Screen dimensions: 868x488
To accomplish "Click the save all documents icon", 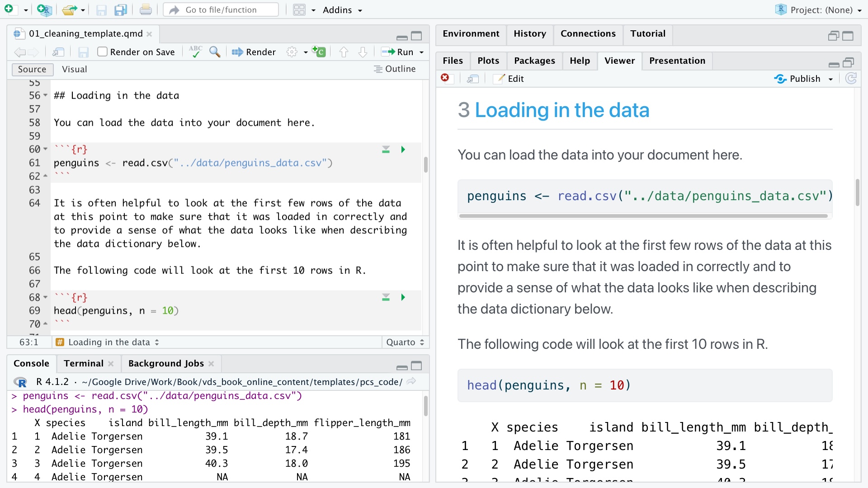I will [120, 10].
